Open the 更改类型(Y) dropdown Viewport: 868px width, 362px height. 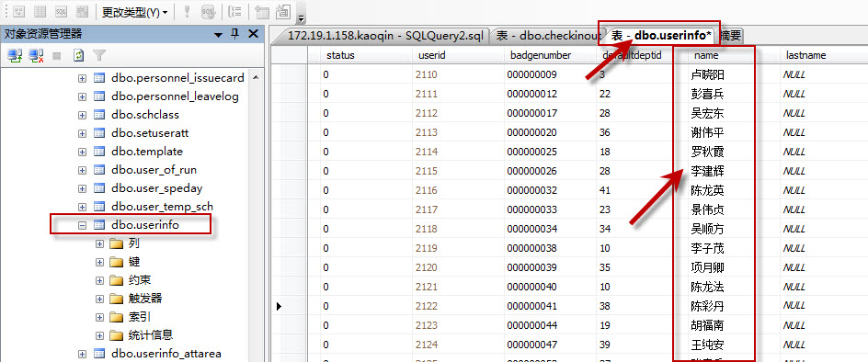(x=135, y=11)
